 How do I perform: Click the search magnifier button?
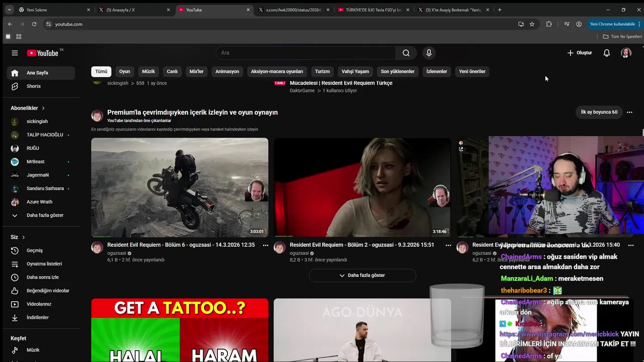pyautogui.click(x=406, y=53)
